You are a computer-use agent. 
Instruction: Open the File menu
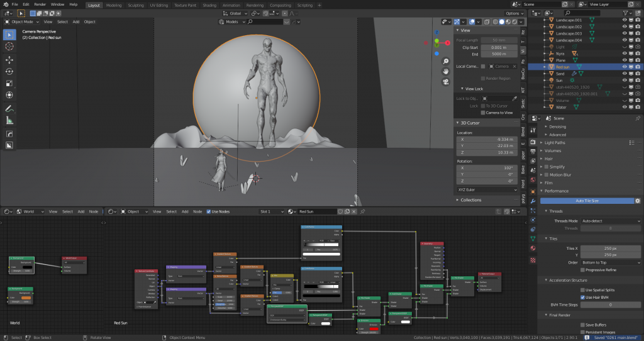pos(15,4)
